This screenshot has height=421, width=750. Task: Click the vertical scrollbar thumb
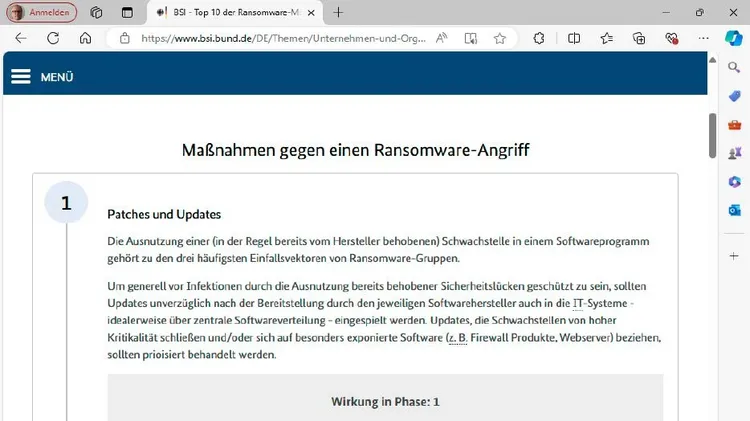[x=713, y=135]
